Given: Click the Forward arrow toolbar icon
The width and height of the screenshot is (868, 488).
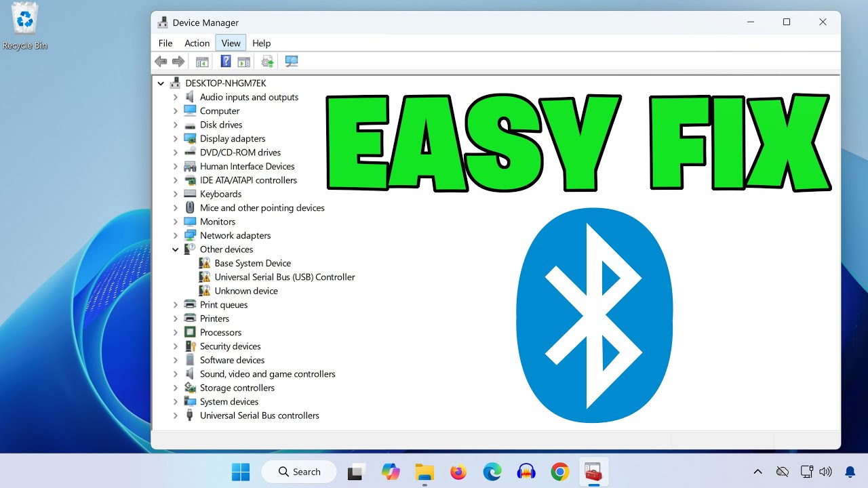Looking at the screenshot, I should tap(178, 62).
